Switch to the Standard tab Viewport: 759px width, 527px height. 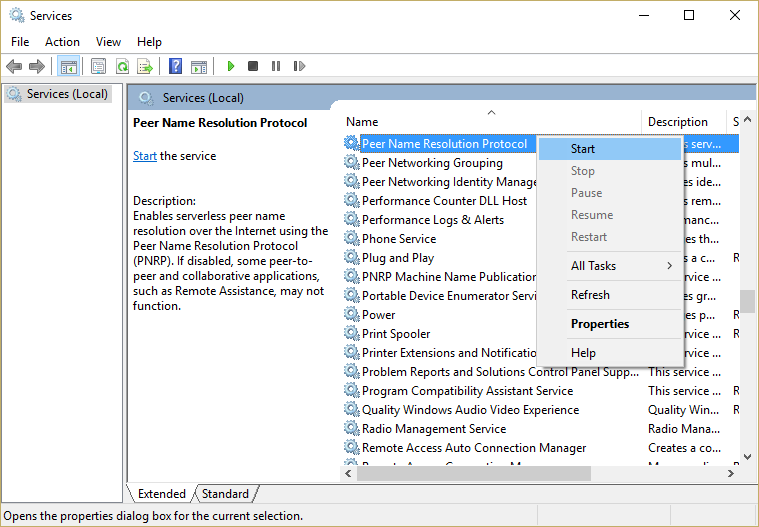pos(225,494)
